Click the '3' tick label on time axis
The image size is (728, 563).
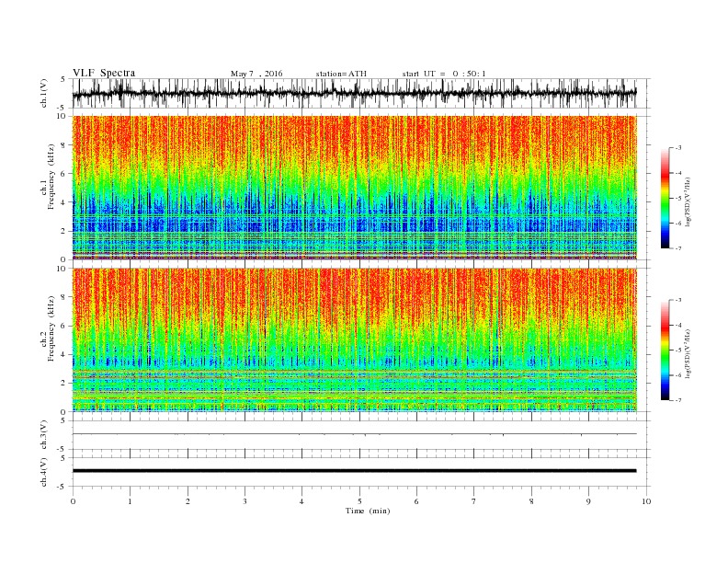(x=245, y=501)
